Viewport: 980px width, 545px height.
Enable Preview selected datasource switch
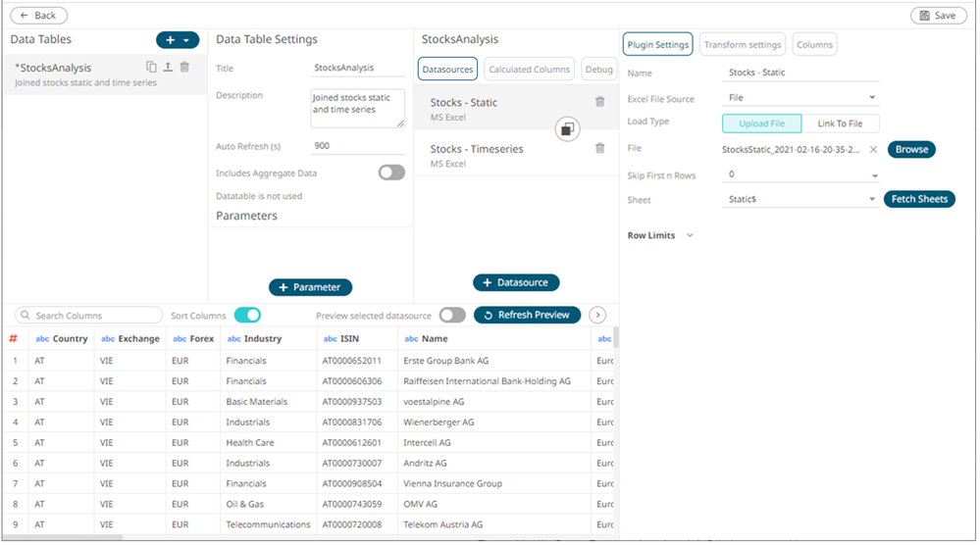452,315
